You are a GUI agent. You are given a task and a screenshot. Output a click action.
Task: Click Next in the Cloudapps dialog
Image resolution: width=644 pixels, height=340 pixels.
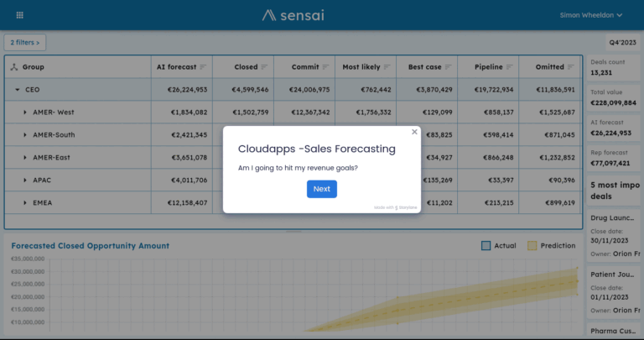(x=322, y=189)
